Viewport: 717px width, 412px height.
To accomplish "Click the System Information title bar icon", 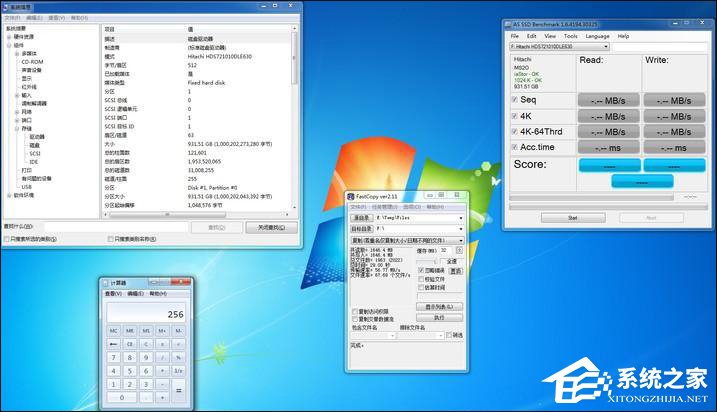I will [x=5, y=7].
